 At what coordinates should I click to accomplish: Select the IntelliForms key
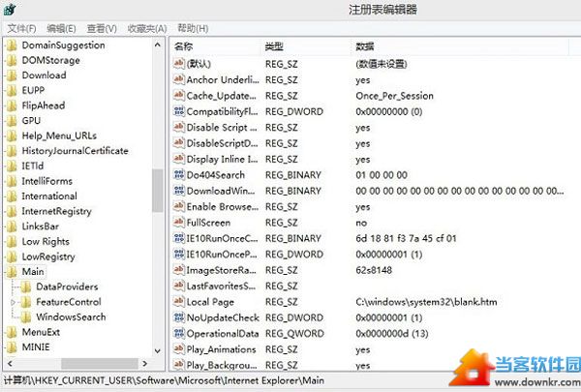tap(46, 181)
